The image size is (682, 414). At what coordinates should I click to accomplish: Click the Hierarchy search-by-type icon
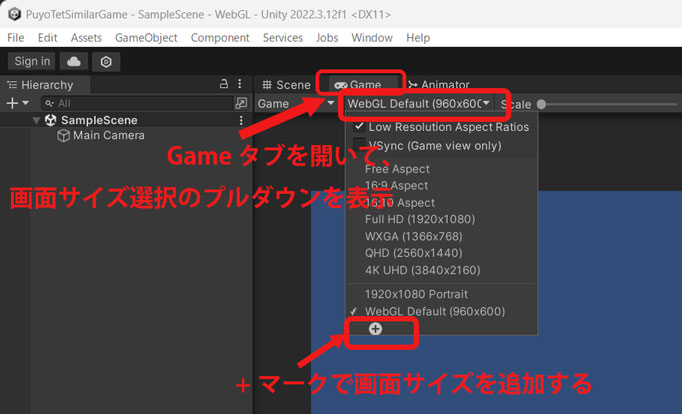tap(241, 103)
